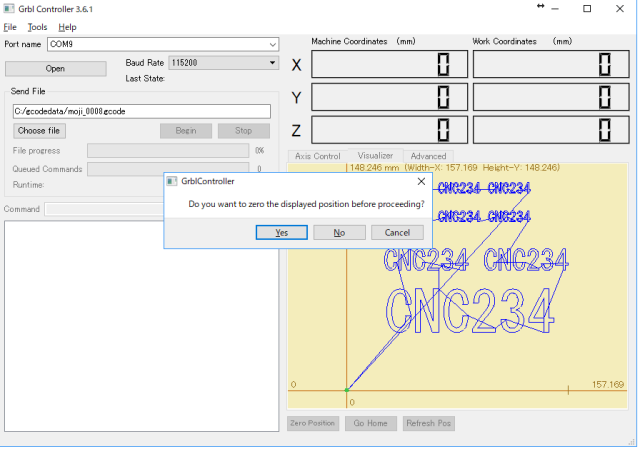Open the File menu
Viewport: 640px width, 449px height.
tap(10, 27)
